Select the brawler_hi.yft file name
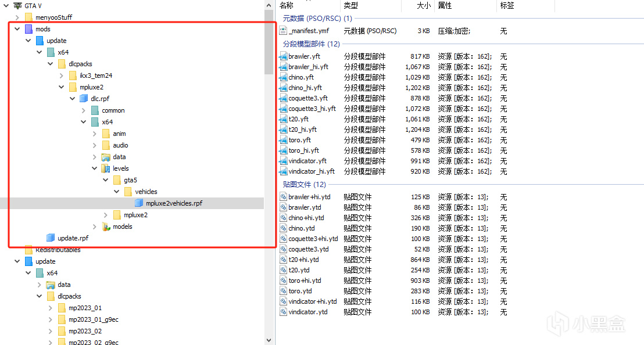The image size is (644, 345). coord(309,67)
